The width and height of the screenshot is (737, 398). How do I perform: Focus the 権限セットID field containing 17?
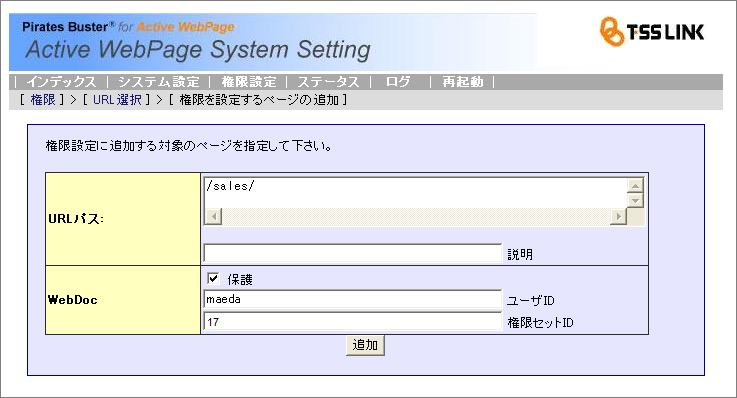click(353, 322)
